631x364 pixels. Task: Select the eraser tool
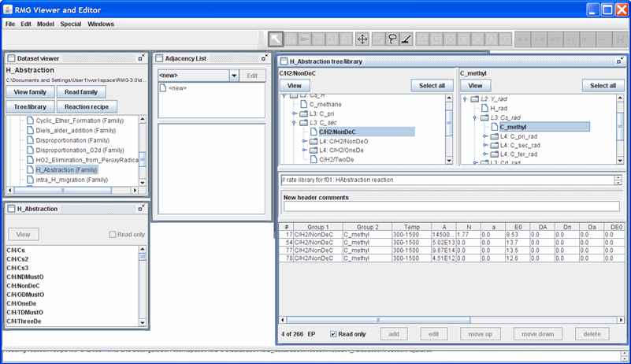point(378,39)
